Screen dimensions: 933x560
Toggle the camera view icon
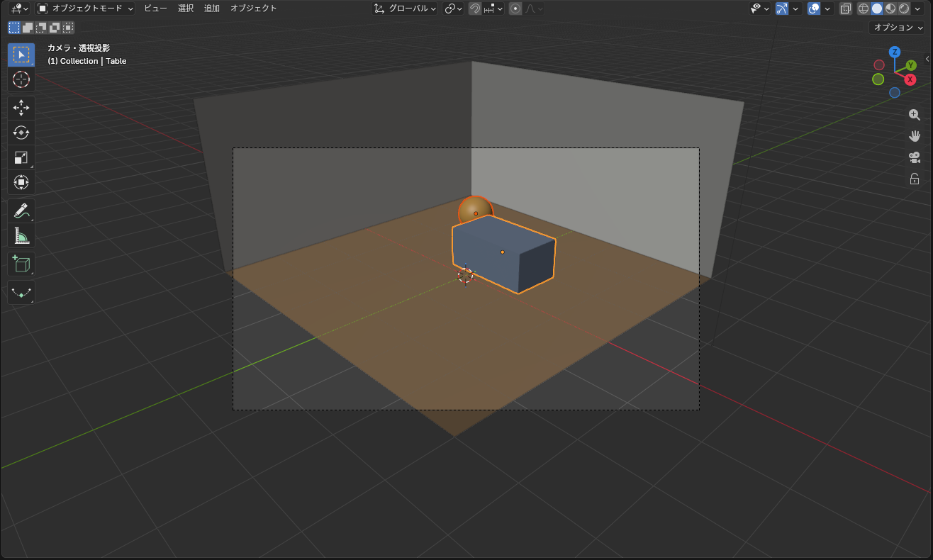click(x=915, y=157)
